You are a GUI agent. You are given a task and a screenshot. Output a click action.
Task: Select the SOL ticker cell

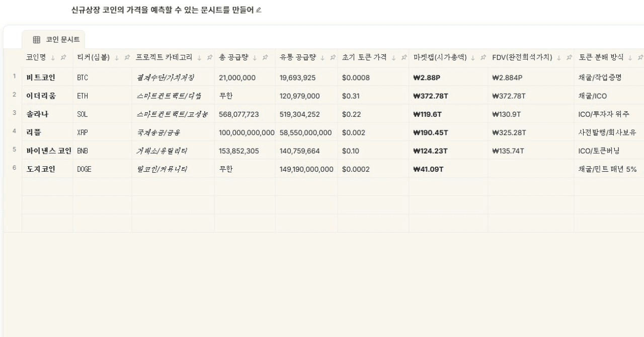pos(102,113)
